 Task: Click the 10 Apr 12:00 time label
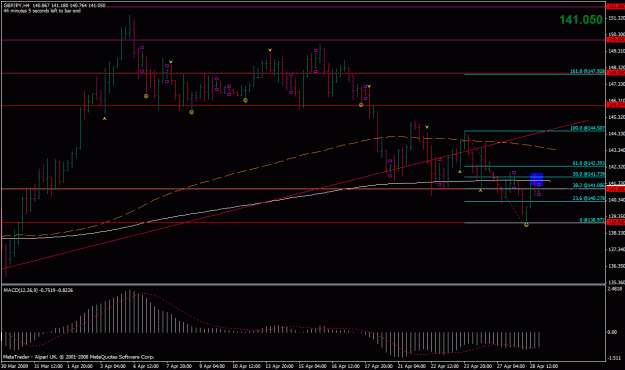(x=246, y=366)
